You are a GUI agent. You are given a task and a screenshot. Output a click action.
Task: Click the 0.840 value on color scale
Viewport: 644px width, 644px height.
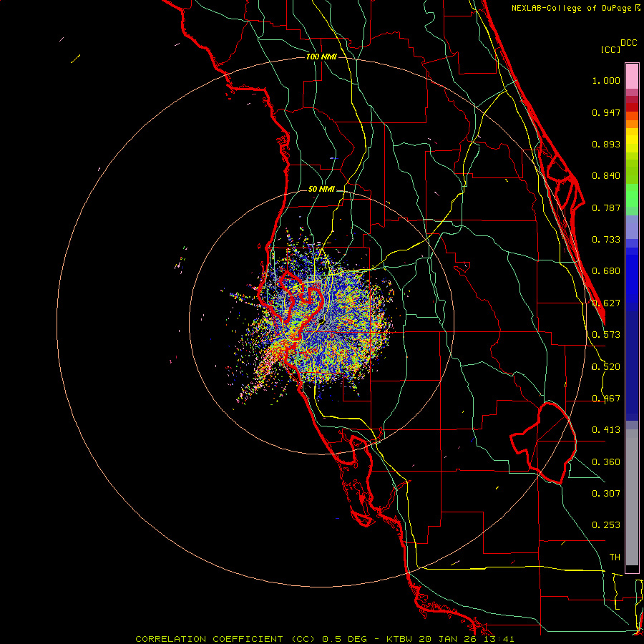point(606,176)
